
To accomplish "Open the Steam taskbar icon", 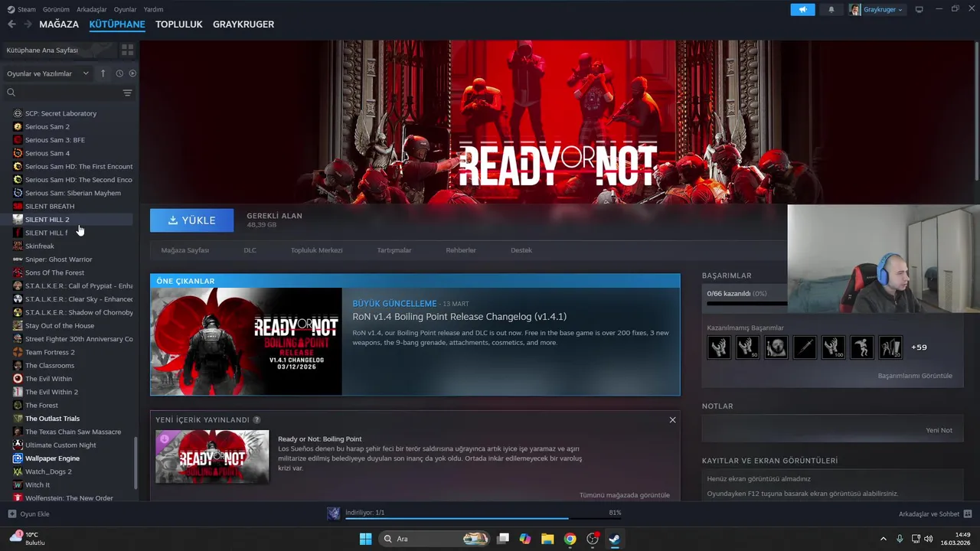I will 614,539.
